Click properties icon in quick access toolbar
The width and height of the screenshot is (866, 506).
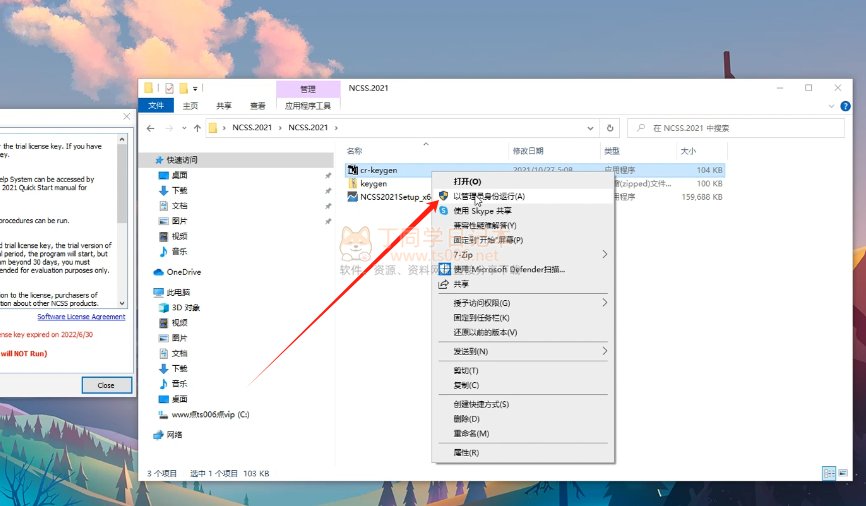[170, 88]
